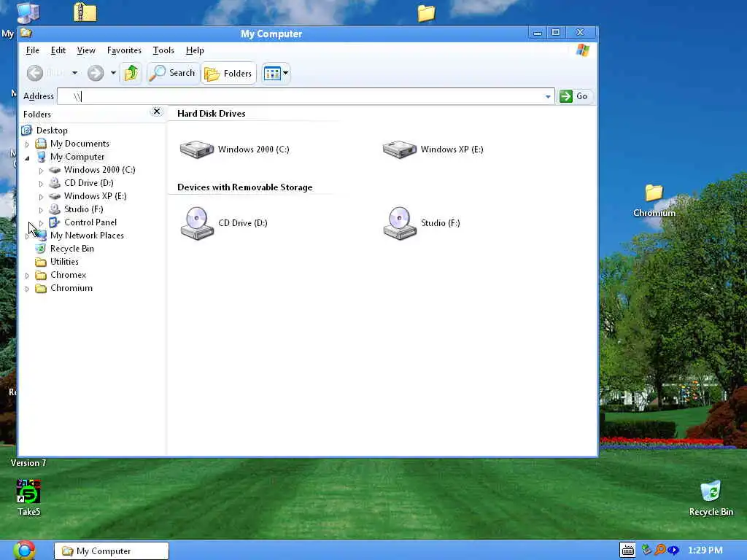Click the window title bar folder icon

[x=26, y=33]
